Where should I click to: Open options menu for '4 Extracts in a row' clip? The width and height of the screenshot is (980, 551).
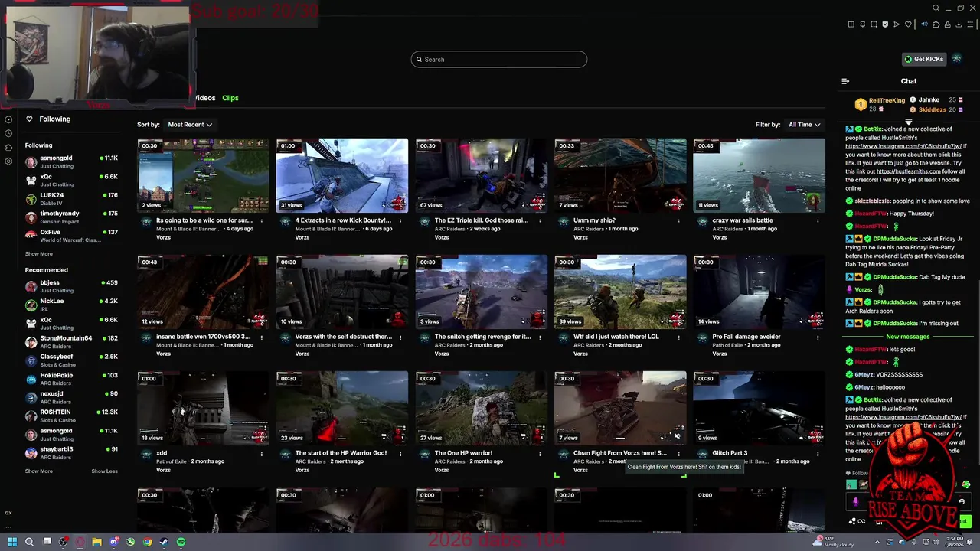coord(400,221)
